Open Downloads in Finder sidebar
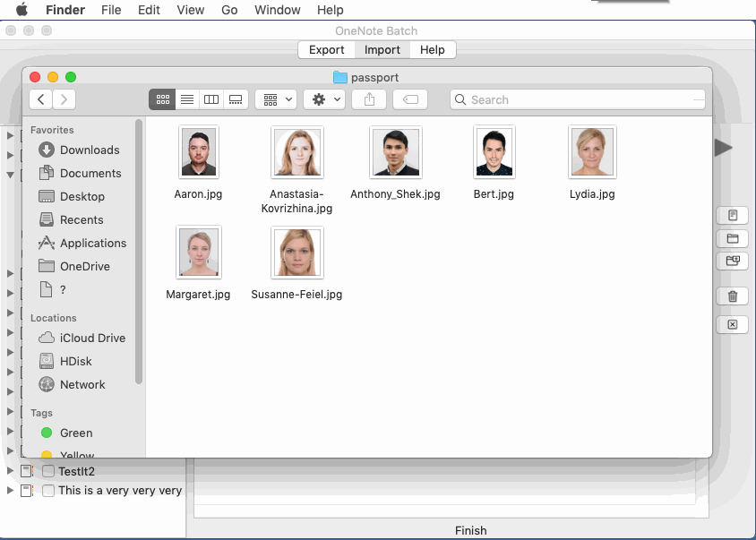This screenshot has width=756, height=540. tap(80, 150)
